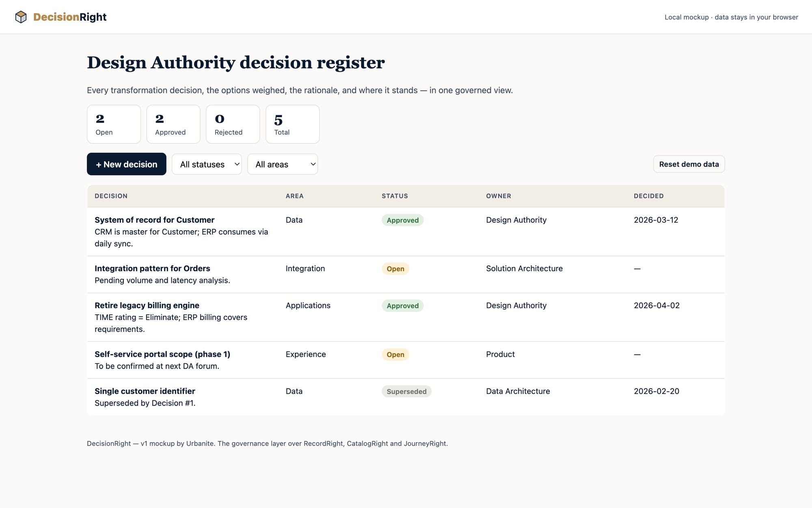Open the All areas filter dropdown
Image resolution: width=812 pixels, height=508 pixels.
pos(283,164)
